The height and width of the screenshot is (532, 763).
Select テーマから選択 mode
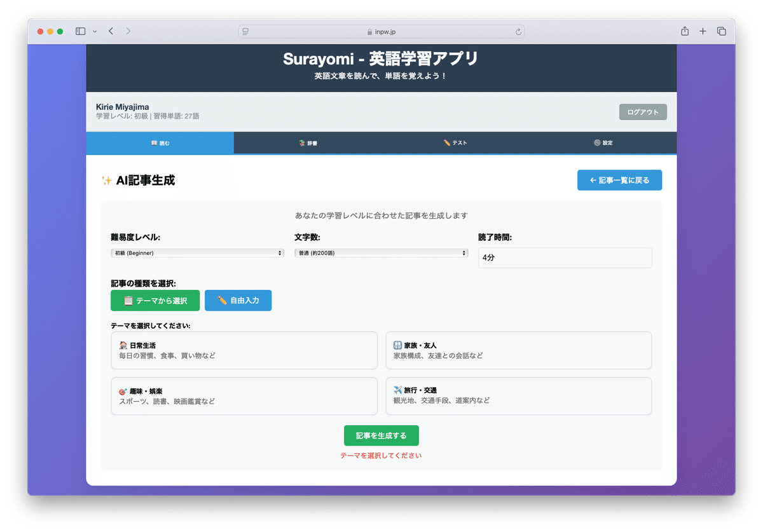click(155, 300)
